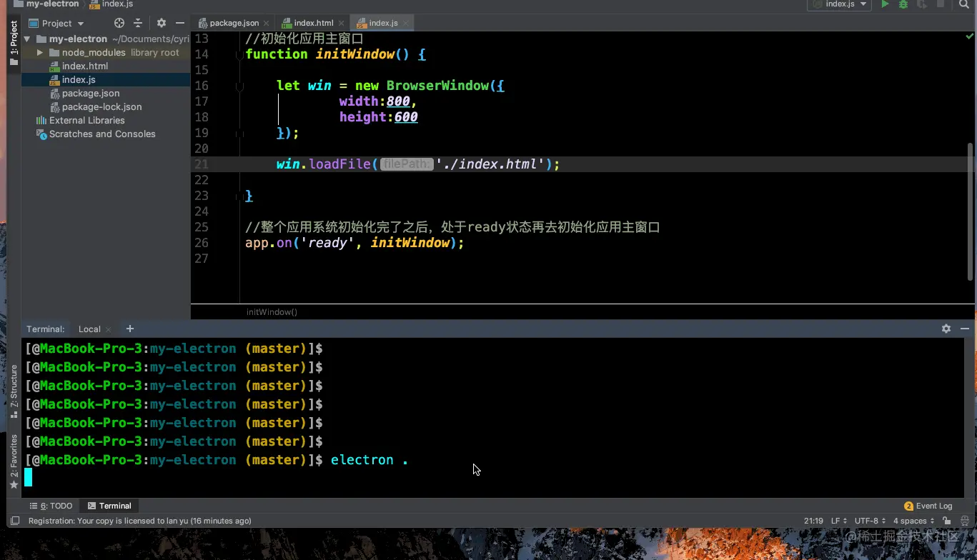977x560 pixels.
Task: Toggle tool window buttons in status bar corner
Action: (14, 521)
